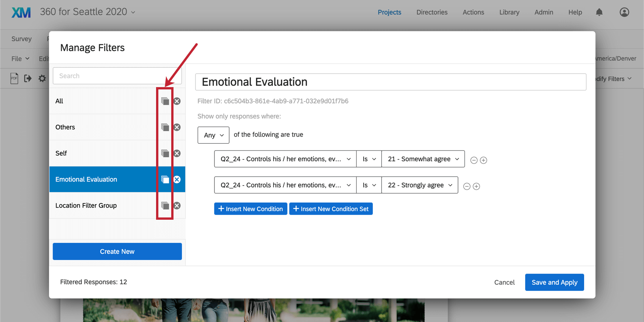This screenshot has width=644, height=322.
Task: Add condition after Strongly agree row
Action: coord(477,186)
